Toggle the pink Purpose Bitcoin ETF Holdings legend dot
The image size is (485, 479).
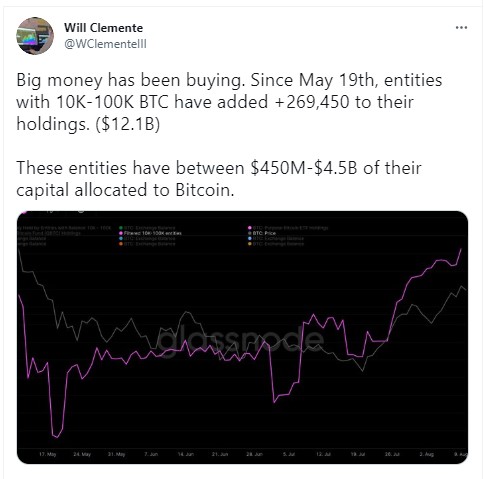pyautogui.click(x=250, y=228)
